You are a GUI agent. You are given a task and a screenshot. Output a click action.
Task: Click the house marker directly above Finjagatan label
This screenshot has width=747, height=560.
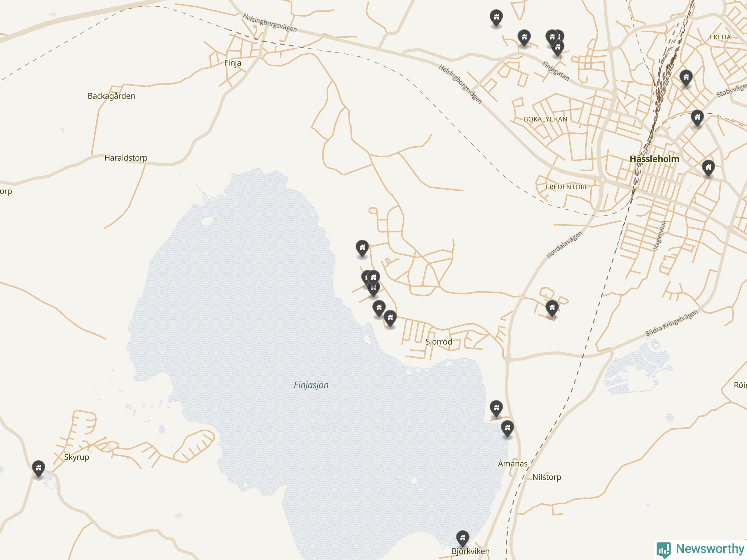tap(558, 48)
